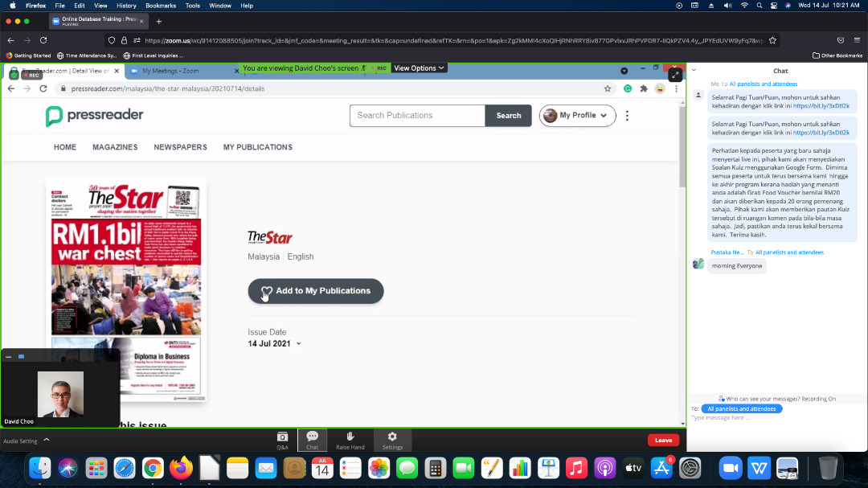Image resolution: width=868 pixels, height=488 pixels.
Task: Click the red Leave button
Action: coord(663,441)
